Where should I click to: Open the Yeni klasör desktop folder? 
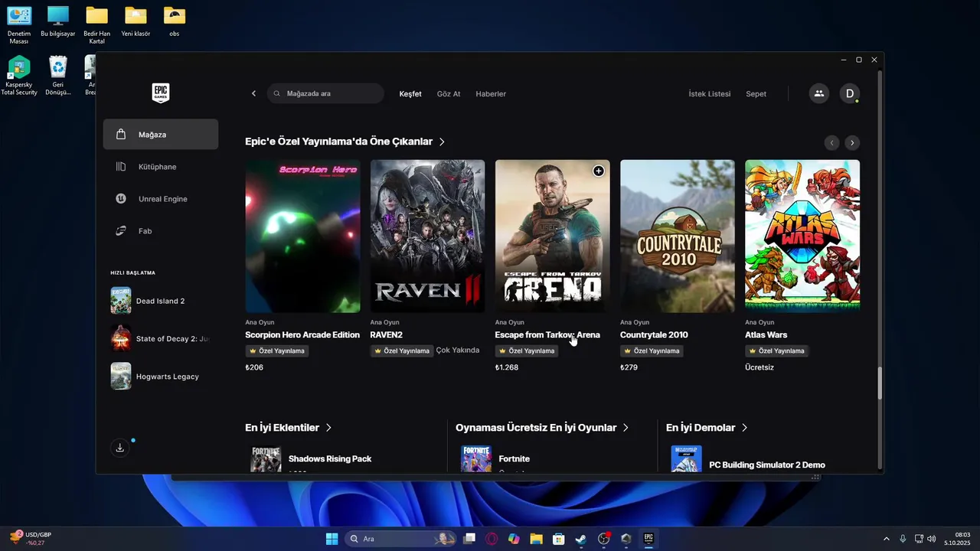tap(136, 22)
